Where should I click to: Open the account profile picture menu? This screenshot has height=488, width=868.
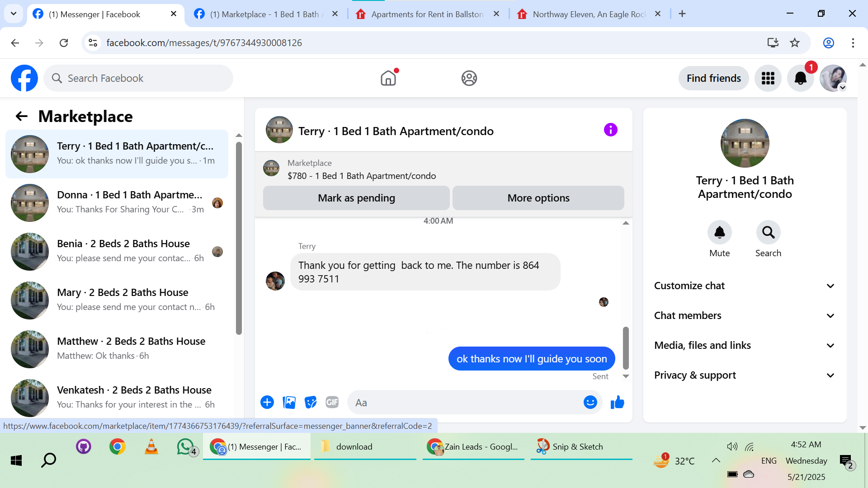[x=833, y=78]
